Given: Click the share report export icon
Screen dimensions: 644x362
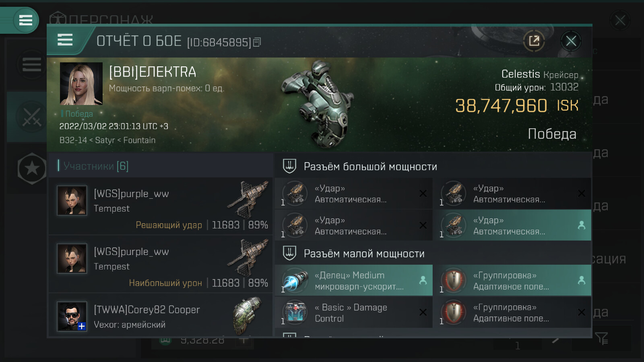Looking at the screenshot, I should pos(534,41).
